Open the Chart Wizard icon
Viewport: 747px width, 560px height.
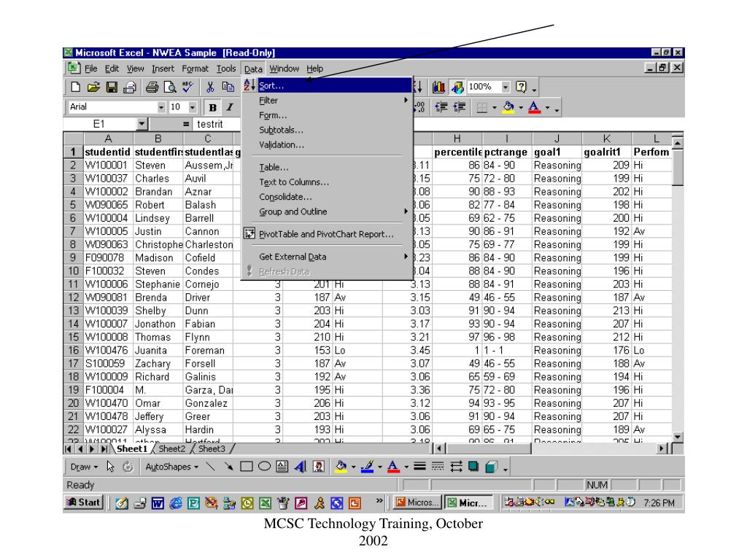tap(438, 87)
